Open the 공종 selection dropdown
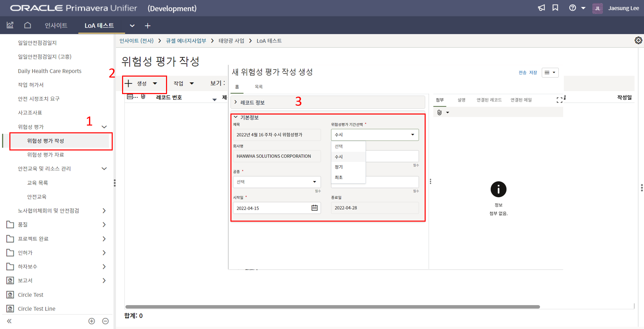The height and width of the screenshot is (329, 644). tap(277, 182)
